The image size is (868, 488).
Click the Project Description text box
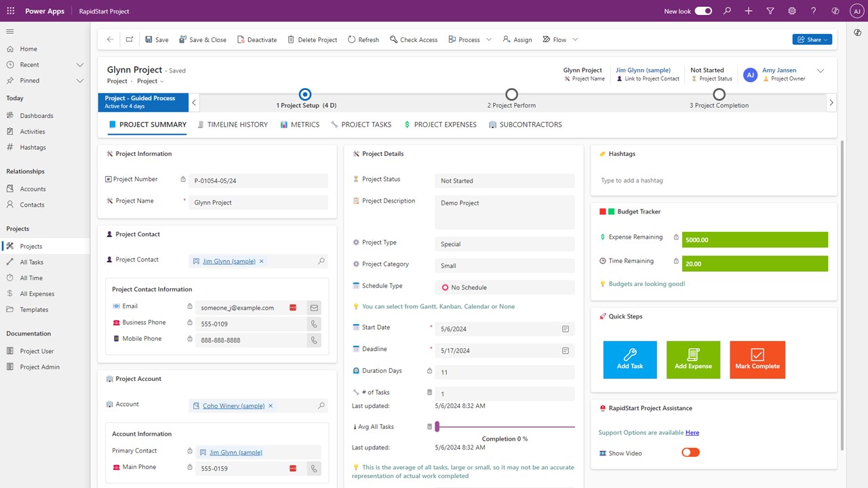click(x=505, y=212)
